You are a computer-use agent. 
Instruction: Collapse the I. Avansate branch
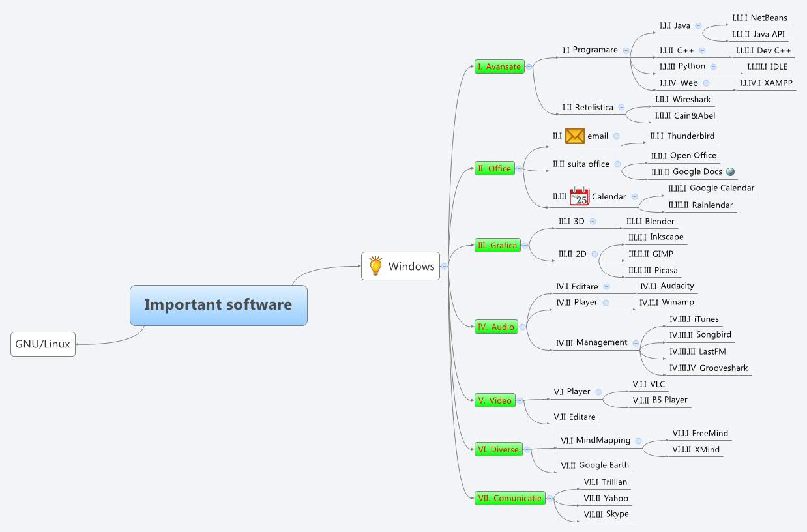pyautogui.click(x=529, y=66)
